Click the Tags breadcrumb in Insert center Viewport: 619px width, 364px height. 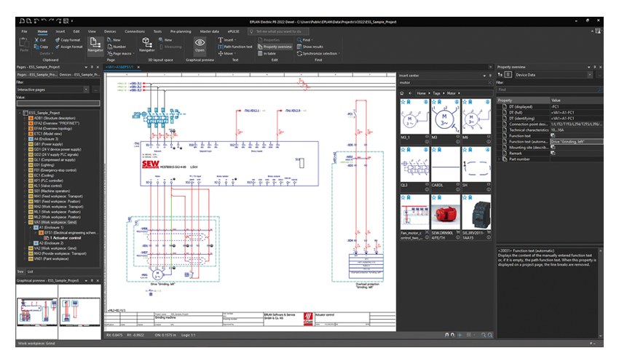[x=436, y=93]
